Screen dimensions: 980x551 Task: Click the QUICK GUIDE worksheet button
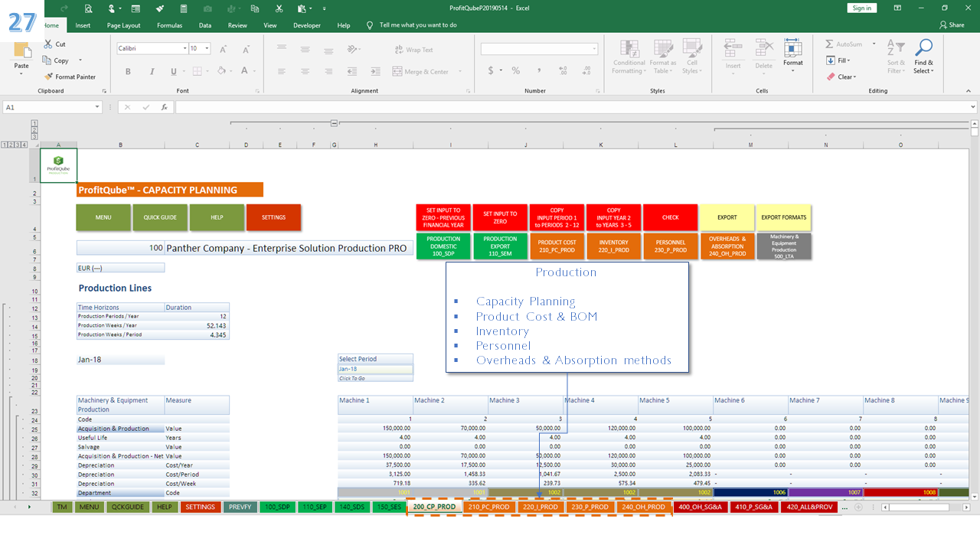point(160,217)
